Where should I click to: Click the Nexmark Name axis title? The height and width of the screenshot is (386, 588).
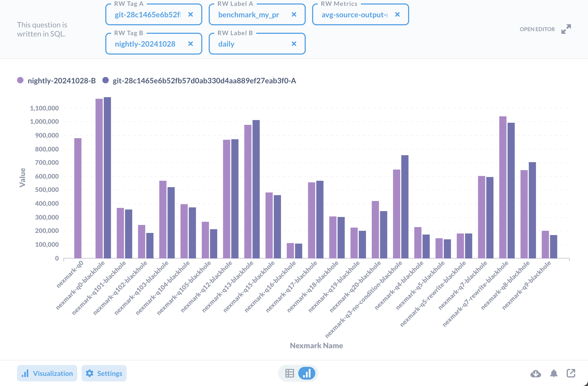tap(316, 346)
